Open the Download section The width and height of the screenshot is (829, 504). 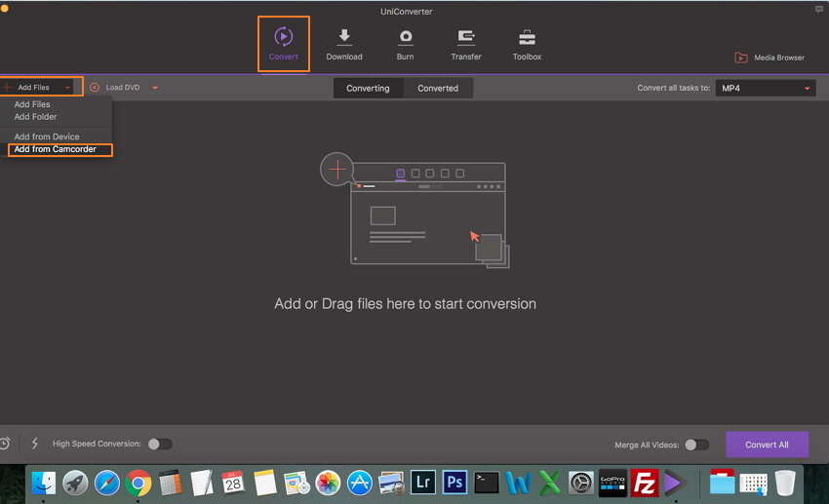pyautogui.click(x=344, y=45)
